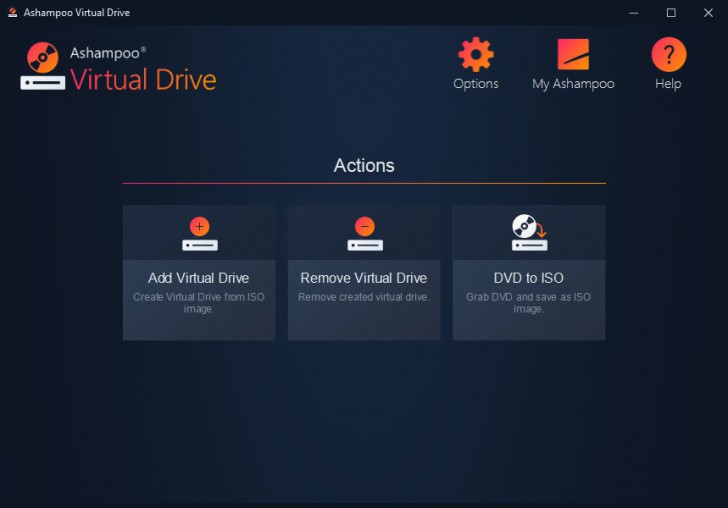
Task: Click 'Grab DVD and save as ISO image.' text
Action: pos(528,303)
